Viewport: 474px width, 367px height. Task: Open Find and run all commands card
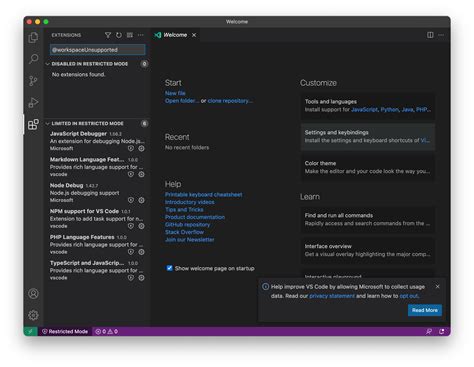coord(368,219)
